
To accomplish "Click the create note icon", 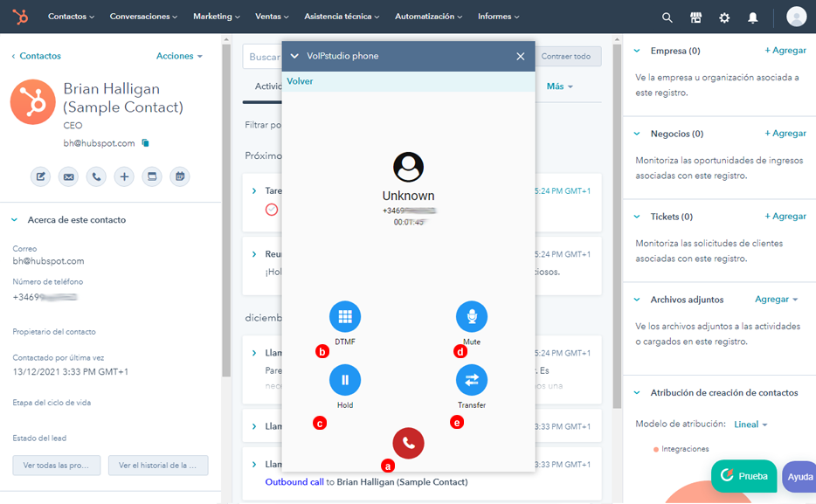I will pyautogui.click(x=40, y=176).
